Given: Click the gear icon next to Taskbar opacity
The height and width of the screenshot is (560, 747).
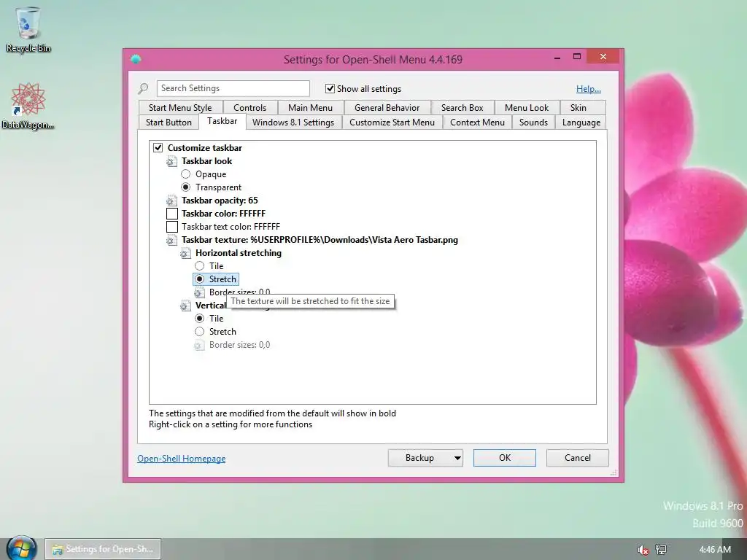Looking at the screenshot, I should pyautogui.click(x=171, y=201).
